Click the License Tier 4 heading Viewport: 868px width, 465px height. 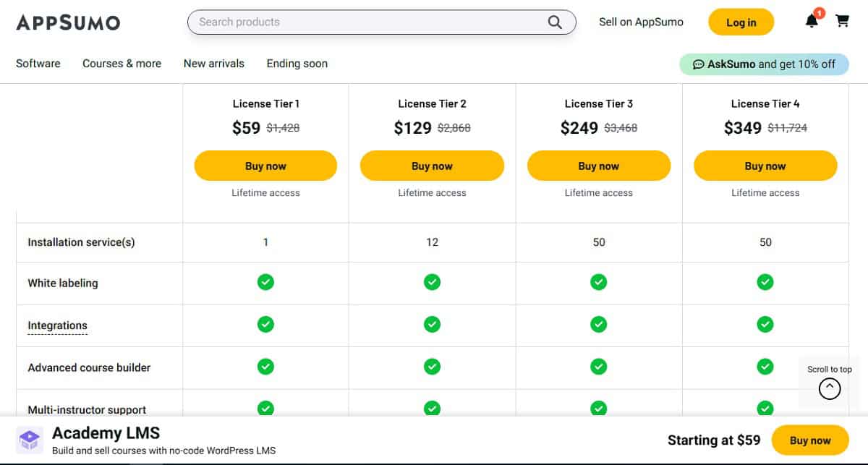click(765, 103)
